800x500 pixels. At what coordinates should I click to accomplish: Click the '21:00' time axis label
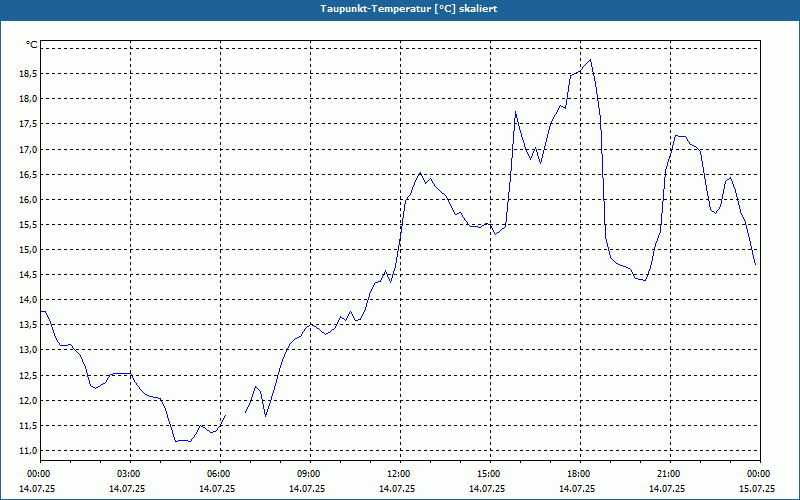[670, 474]
